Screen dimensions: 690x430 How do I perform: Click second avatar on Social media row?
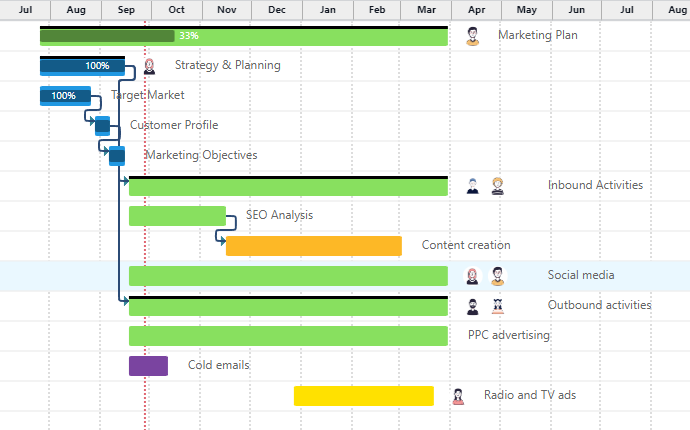pos(497,276)
